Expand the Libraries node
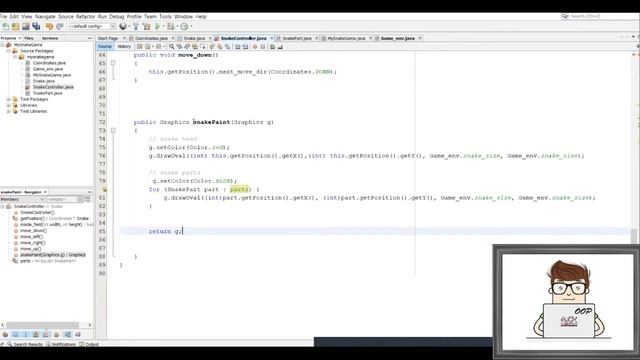This screenshot has height=360, width=640. [x=9, y=105]
